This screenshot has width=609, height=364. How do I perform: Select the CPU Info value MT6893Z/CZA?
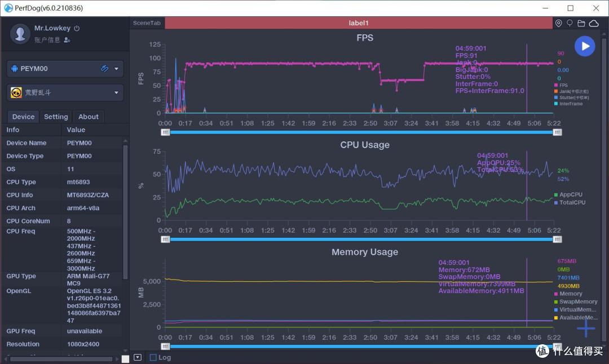[x=88, y=195]
